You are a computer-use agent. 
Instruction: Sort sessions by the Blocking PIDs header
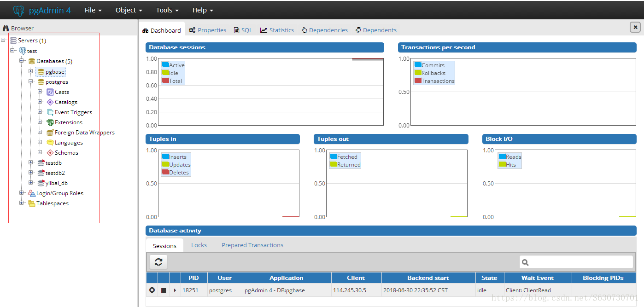pos(603,278)
